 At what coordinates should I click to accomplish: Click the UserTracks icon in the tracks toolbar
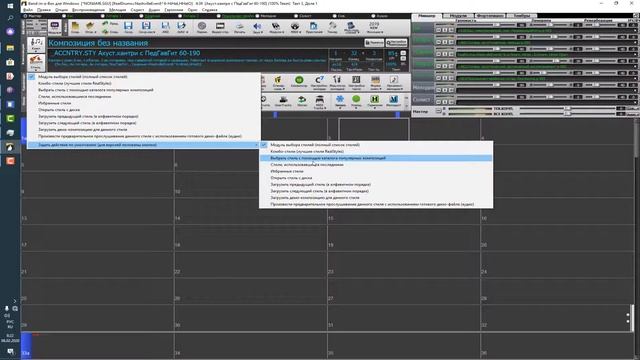(x=283, y=101)
